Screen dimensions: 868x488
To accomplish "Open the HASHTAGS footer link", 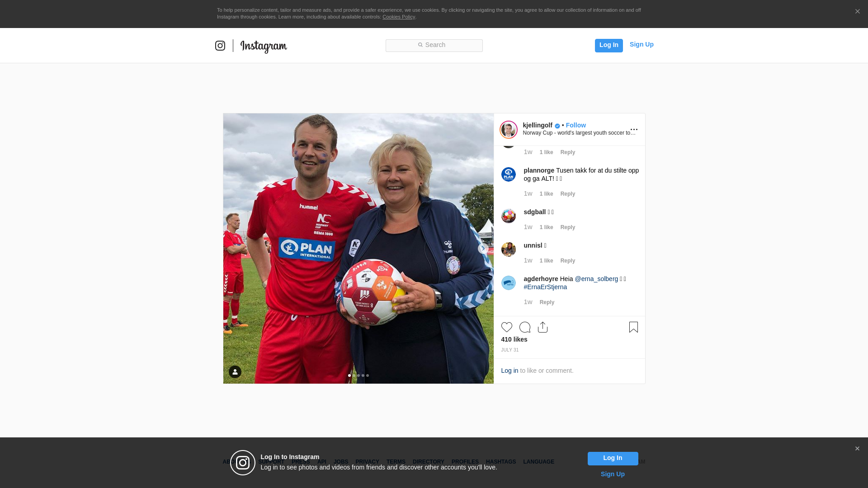I will pos(501,462).
